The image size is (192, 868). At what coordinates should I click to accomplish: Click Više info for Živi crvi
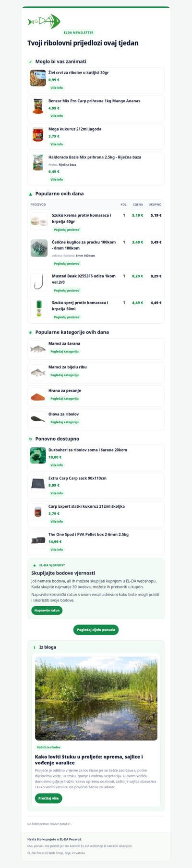click(57, 88)
